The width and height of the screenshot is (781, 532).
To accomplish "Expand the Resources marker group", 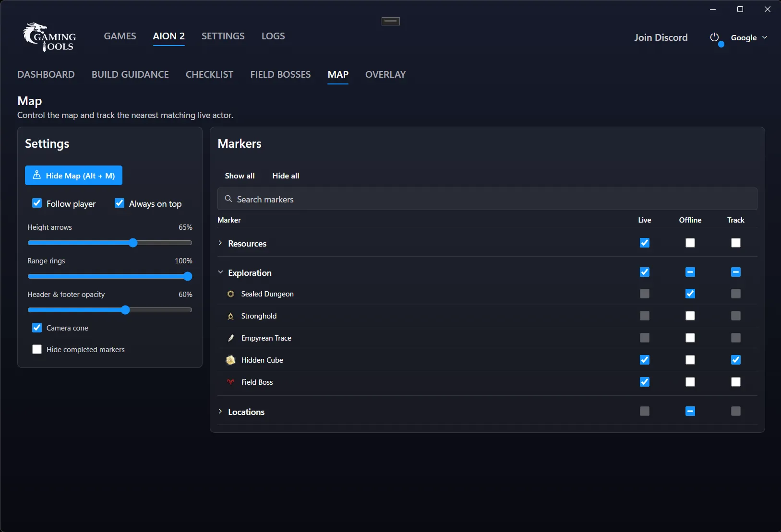I will [x=220, y=243].
